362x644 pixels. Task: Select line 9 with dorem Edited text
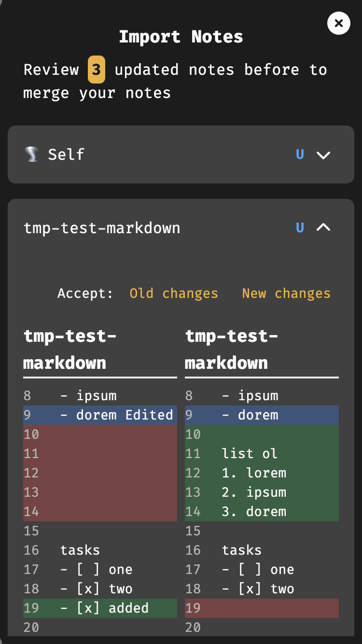pyautogui.click(x=100, y=415)
